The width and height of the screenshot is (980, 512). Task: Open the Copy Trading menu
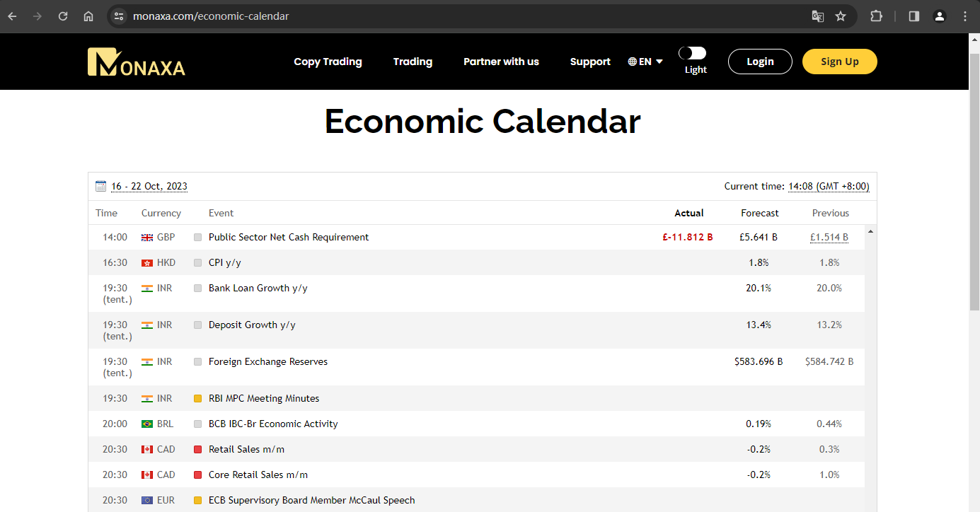(x=328, y=62)
